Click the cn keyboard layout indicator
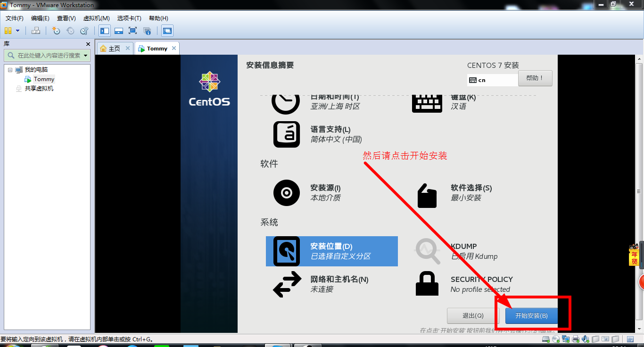 point(492,80)
